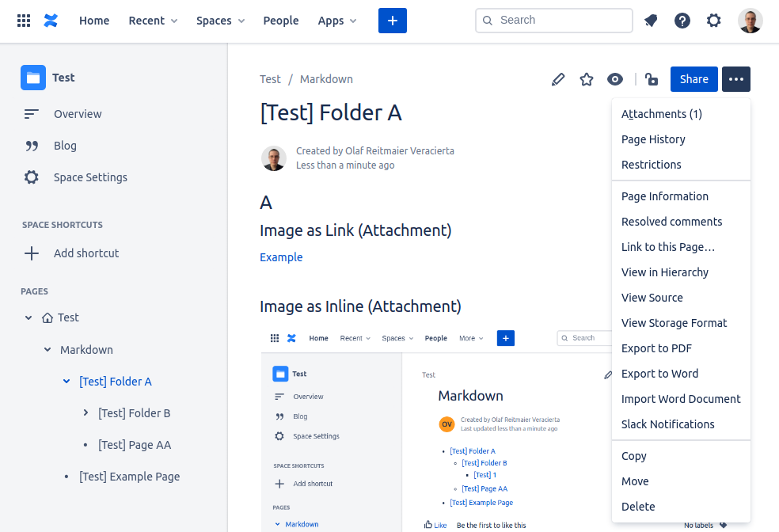Open the help question mark icon
The width and height of the screenshot is (779, 532).
point(682,21)
